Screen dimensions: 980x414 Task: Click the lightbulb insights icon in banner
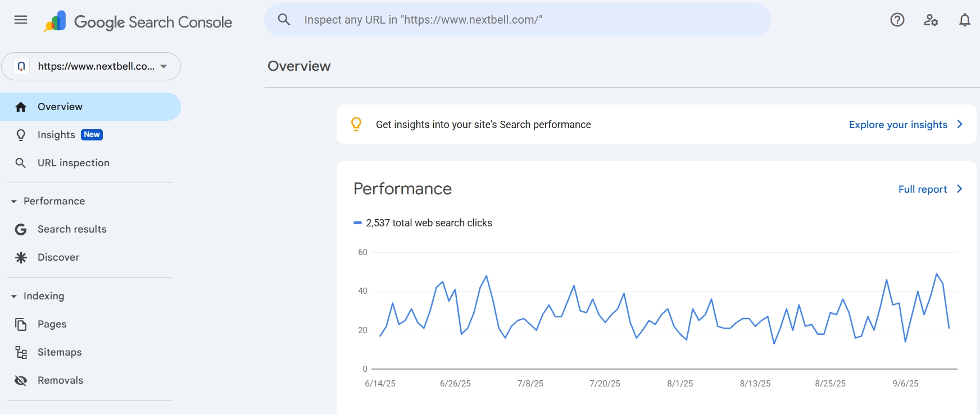[356, 124]
